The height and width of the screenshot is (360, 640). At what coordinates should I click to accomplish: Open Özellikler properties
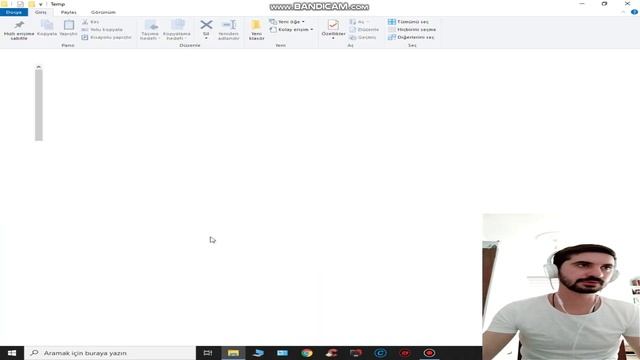click(333, 29)
